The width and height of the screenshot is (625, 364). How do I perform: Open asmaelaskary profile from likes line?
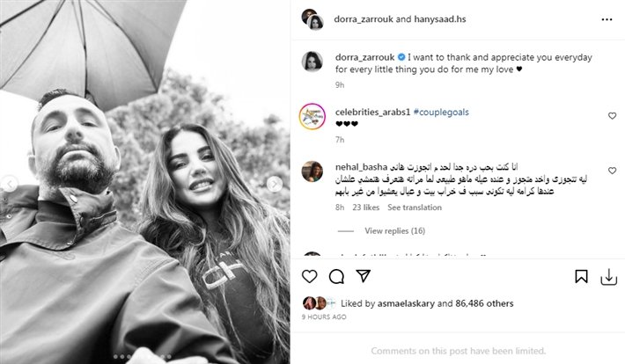click(x=406, y=303)
